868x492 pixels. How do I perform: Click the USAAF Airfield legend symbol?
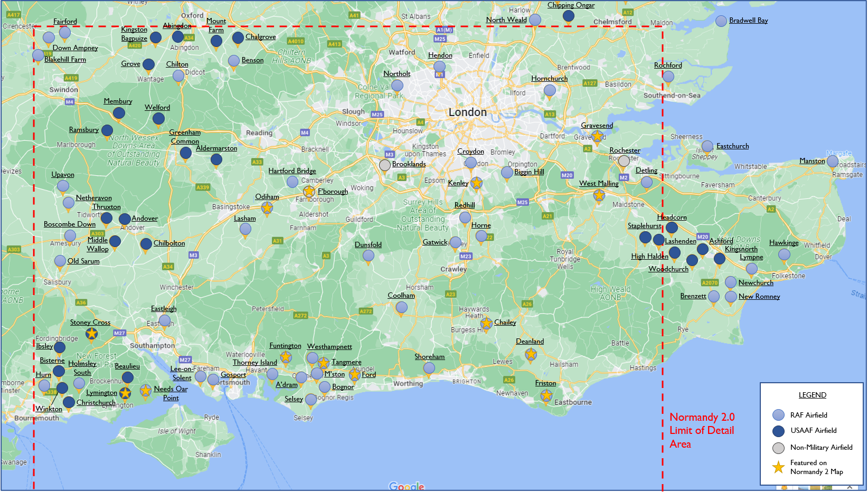pos(778,431)
